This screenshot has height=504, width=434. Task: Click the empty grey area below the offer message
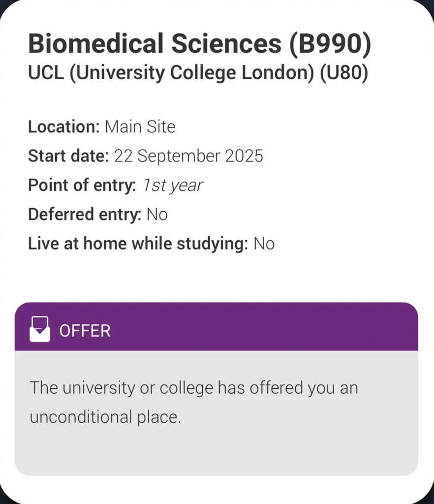point(217,453)
